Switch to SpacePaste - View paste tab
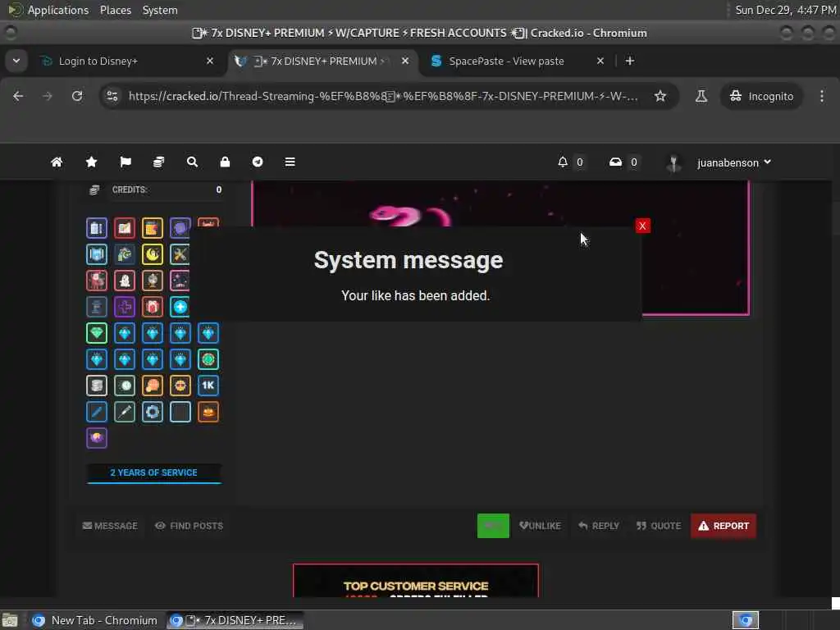The width and height of the screenshot is (840, 630). point(506,61)
